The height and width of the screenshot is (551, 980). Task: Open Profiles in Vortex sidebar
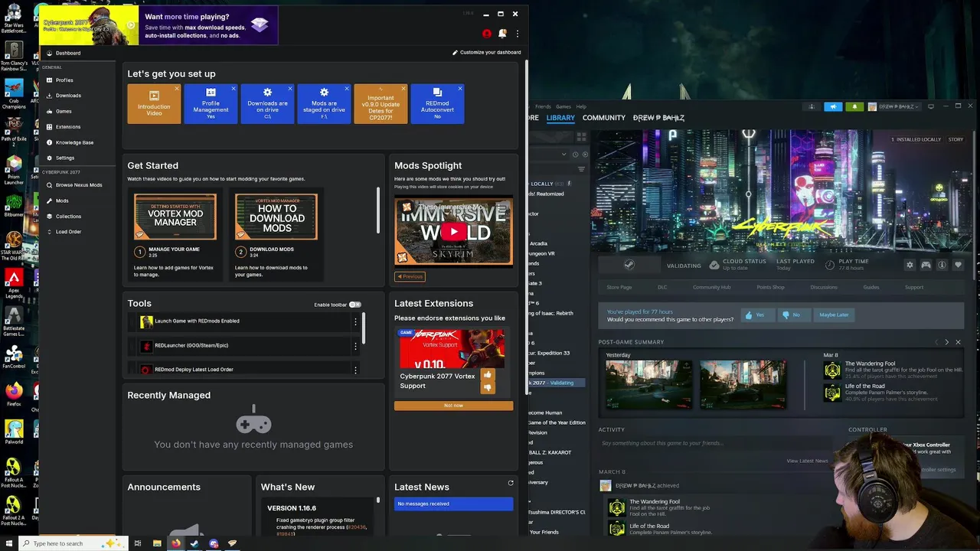click(64, 80)
